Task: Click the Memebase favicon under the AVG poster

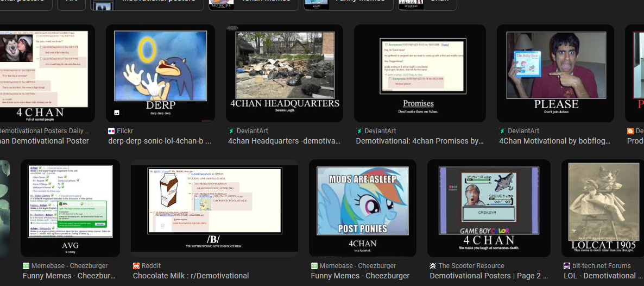Action: click(26, 266)
